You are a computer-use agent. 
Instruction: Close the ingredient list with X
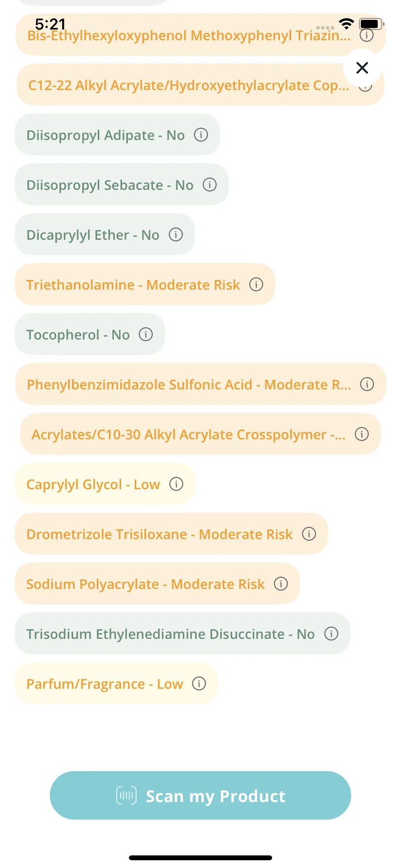[x=362, y=68]
